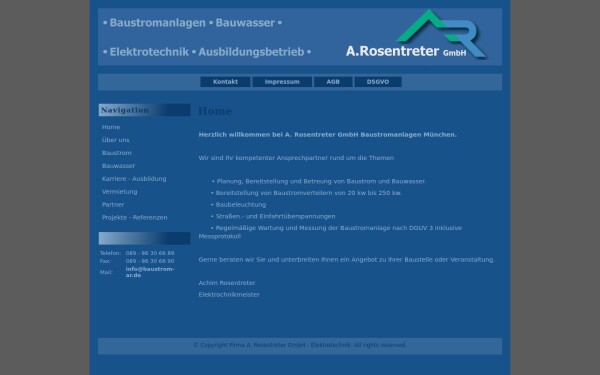Click the A.Rosentreter GmbH logo
Screen dimensions: 600x375
(x=416, y=34)
